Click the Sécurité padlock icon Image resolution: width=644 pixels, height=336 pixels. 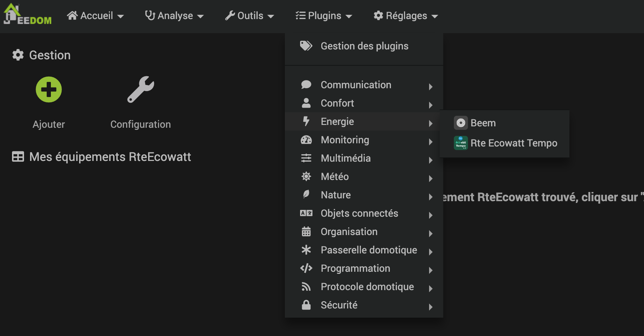306,305
